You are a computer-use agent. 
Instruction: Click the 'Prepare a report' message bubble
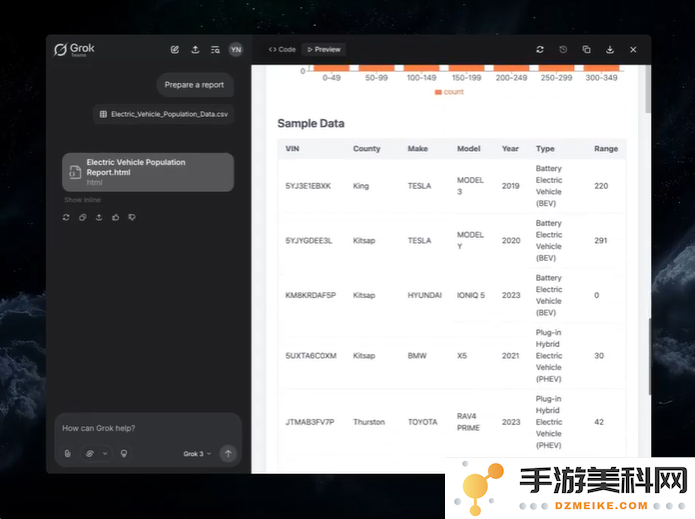pos(195,85)
